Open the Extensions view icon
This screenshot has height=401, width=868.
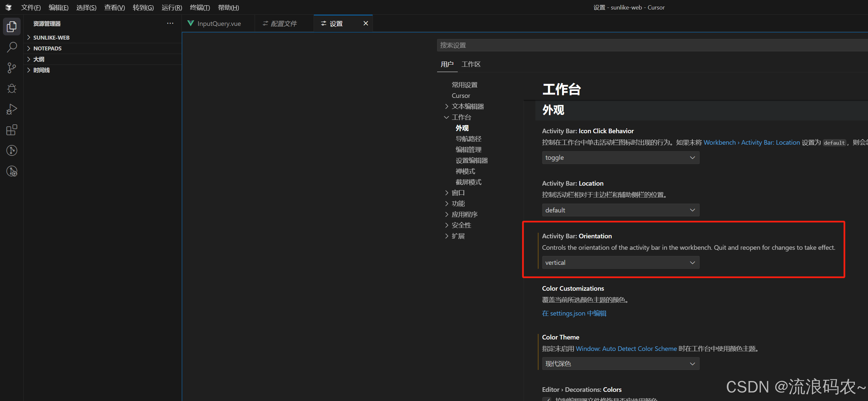pyautogui.click(x=11, y=130)
